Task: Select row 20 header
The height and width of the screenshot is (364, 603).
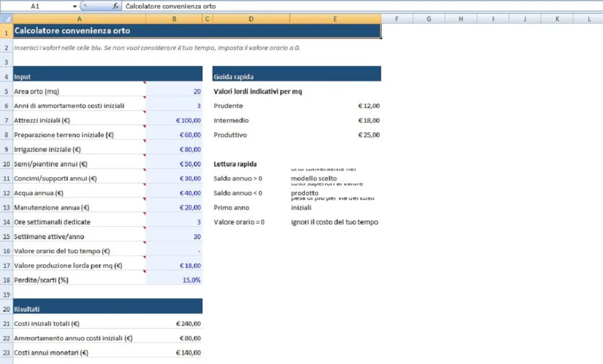Action: 6,309
